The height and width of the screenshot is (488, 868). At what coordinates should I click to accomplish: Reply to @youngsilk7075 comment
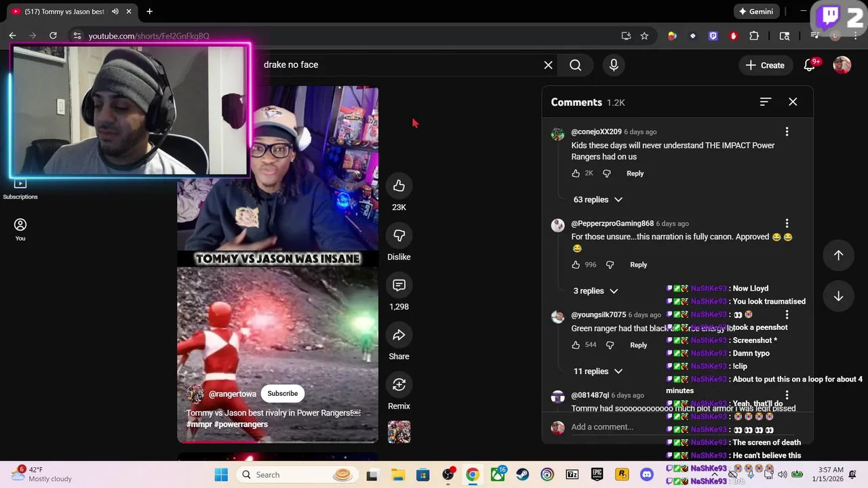[638, 345]
